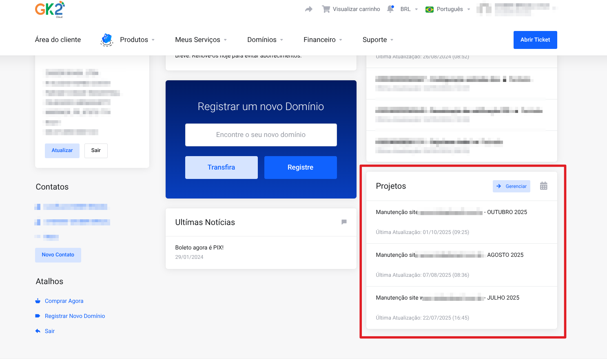
Task: Open the Domínios menu
Action: click(265, 40)
